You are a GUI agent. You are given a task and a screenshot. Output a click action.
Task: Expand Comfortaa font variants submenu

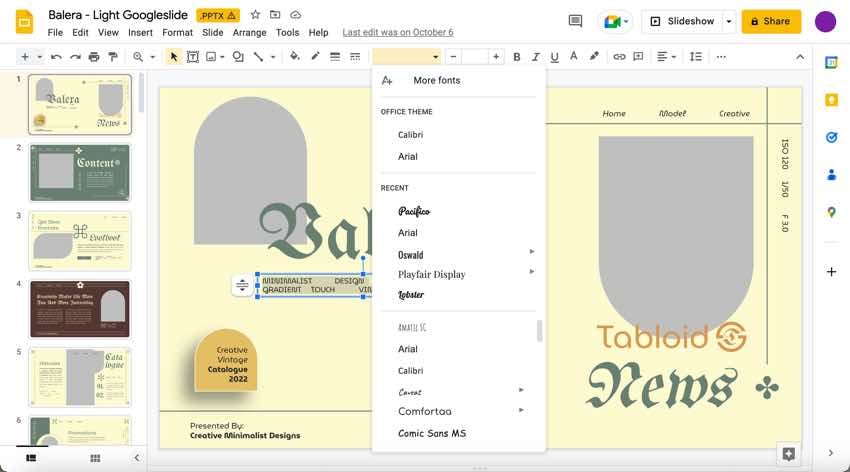[x=519, y=411]
